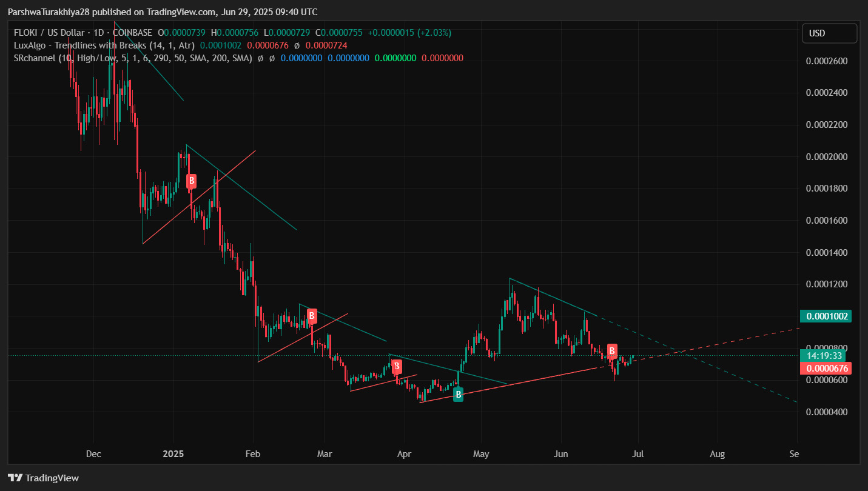Click the Aug label on the time axis
Viewport: 868px width, 491px height.
(717, 453)
